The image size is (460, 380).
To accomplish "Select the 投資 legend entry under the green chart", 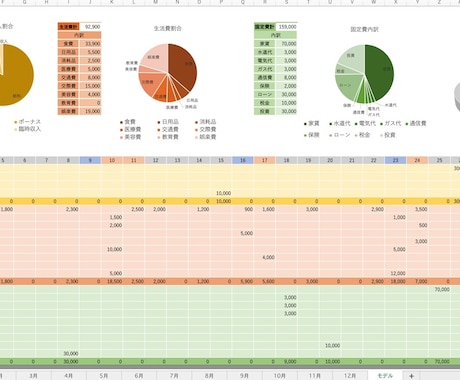I will pyautogui.click(x=388, y=135).
